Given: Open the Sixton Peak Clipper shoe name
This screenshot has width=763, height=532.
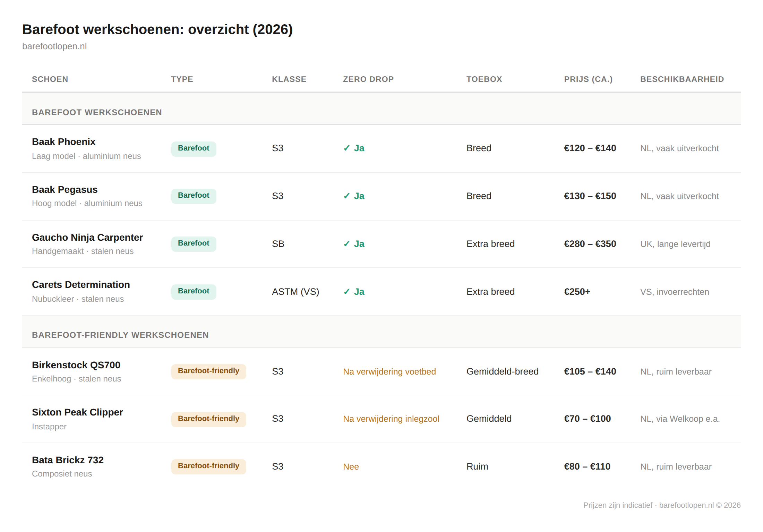Looking at the screenshot, I should tap(77, 412).
